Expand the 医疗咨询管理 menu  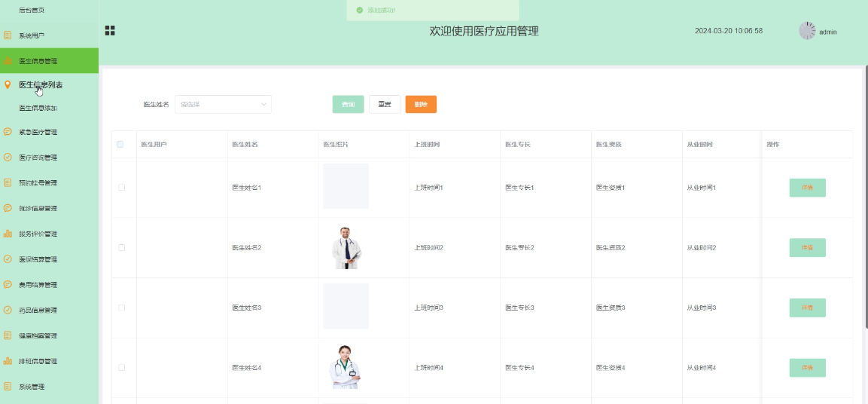[49, 158]
